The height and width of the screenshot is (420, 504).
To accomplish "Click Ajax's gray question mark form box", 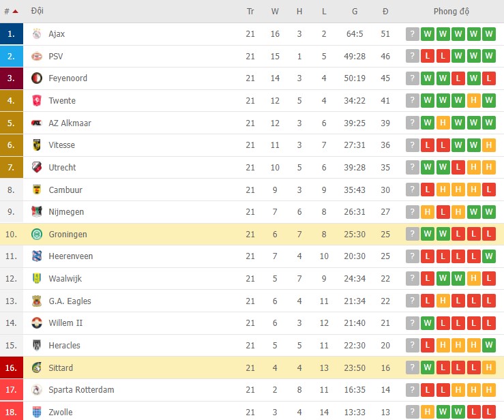I will (x=412, y=34).
